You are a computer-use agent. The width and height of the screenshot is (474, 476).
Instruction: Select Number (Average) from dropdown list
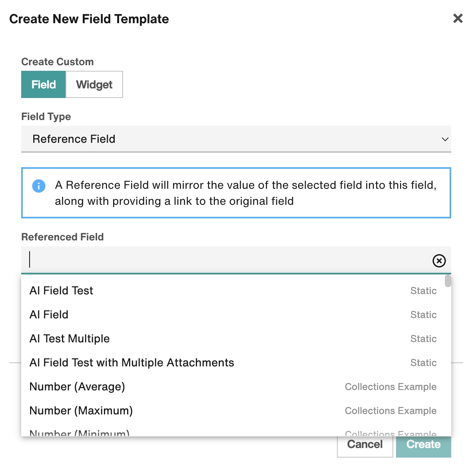click(x=233, y=386)
